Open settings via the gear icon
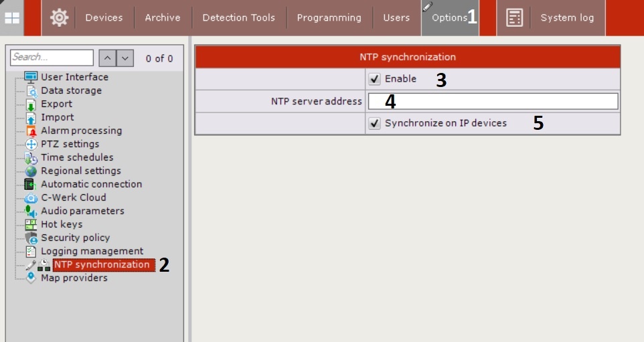This screenshot has width=644, height=342. [59, 18]
